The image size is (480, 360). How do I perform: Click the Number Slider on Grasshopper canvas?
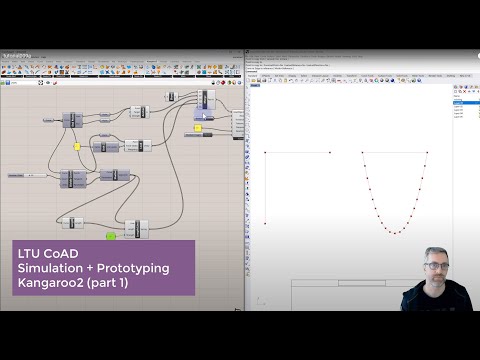[27, 175]
